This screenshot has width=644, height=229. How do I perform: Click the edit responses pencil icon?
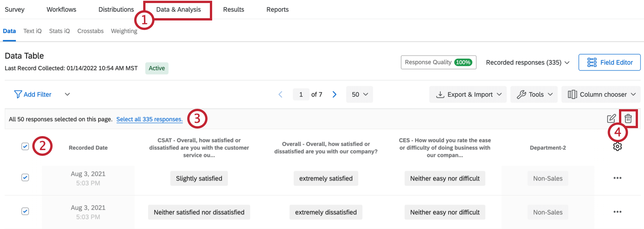click(611, 119)
